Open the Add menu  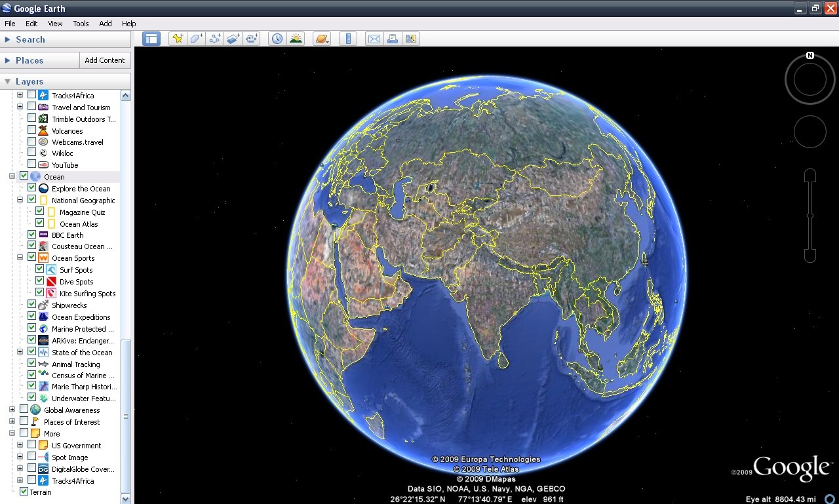click(x=106, y=24)
